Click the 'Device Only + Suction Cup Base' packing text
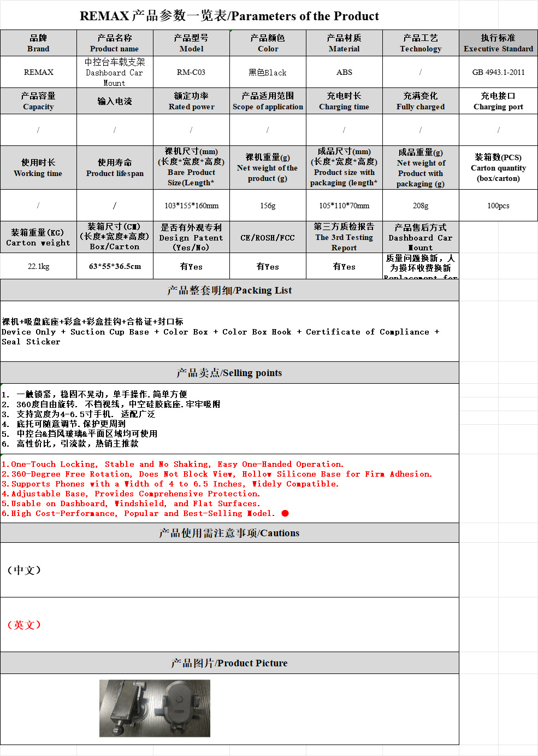Image resolution: width=538 pixels, height=756 pixels. click(x=220, y=337)
